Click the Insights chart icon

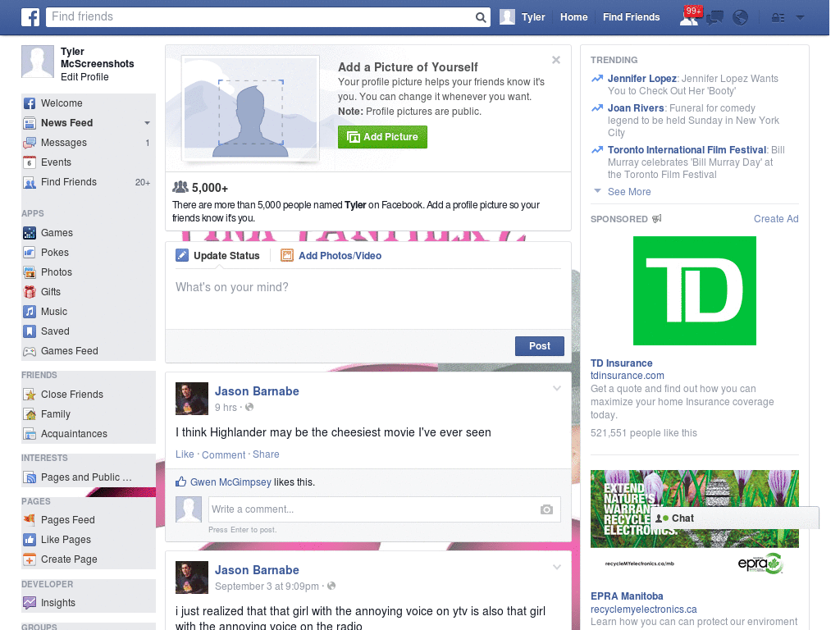tap(30, 603)
